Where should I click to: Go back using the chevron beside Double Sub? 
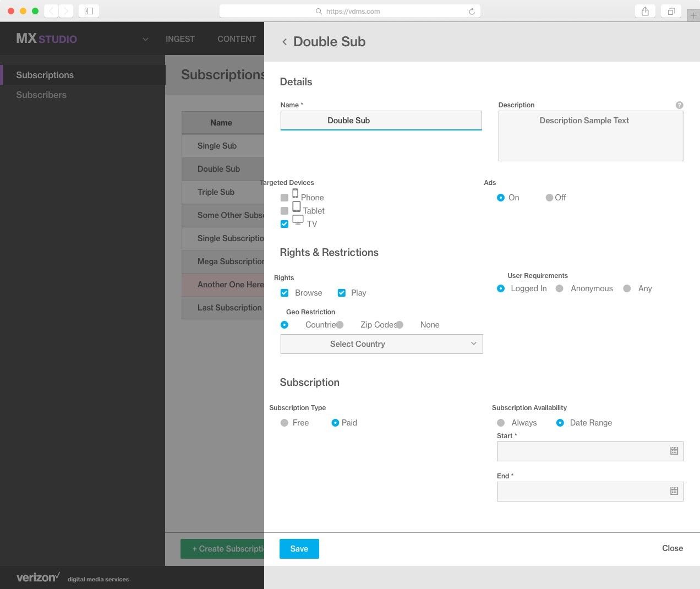coord(285,42)
